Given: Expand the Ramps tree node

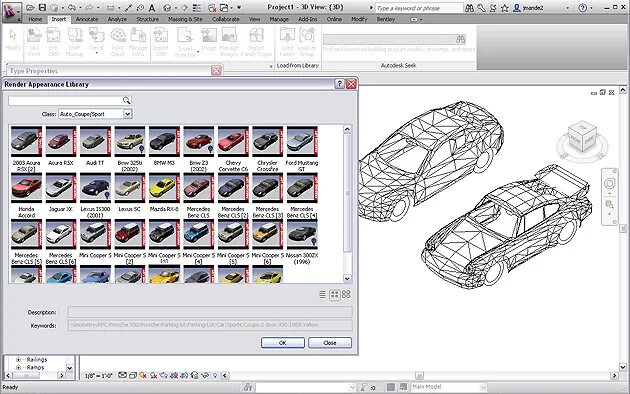Looking at the screenshot, I should point(18,367).
